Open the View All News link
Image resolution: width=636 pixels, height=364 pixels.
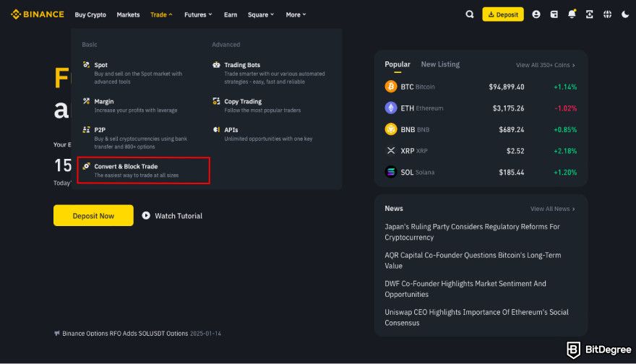[552, 209]
